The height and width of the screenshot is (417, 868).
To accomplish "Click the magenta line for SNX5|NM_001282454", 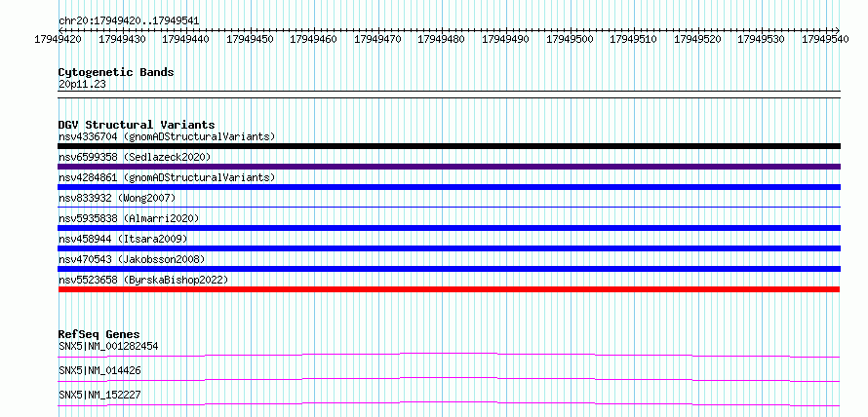I will tap(449, 355).
